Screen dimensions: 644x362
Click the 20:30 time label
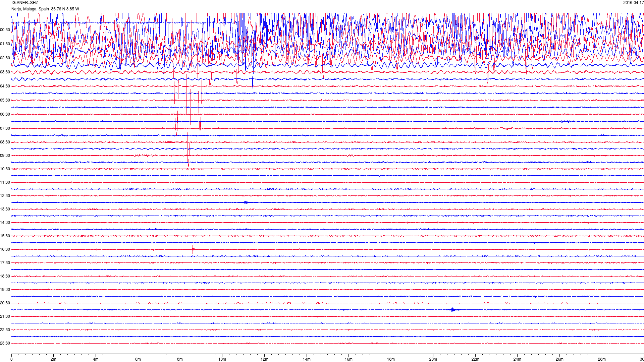5,303
